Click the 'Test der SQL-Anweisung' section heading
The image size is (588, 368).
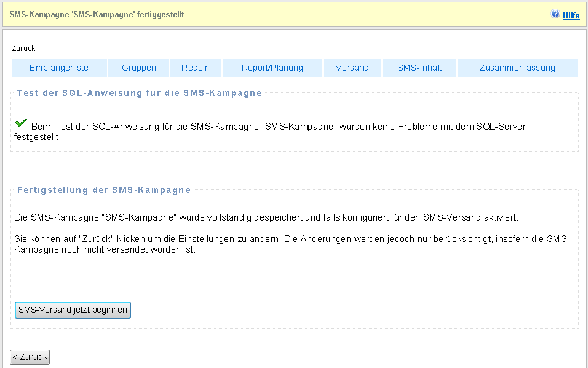(x=140, y=93)
